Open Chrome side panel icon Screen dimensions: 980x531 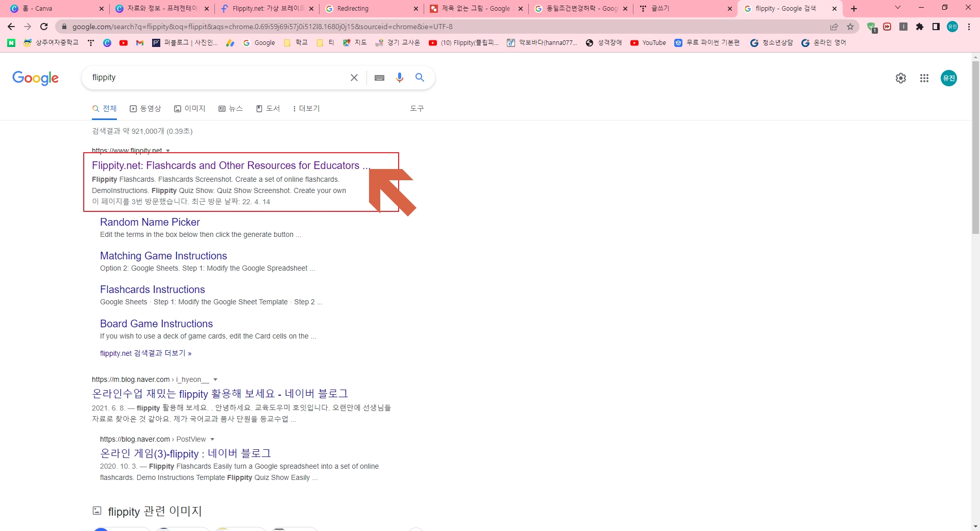coord(936,27)
